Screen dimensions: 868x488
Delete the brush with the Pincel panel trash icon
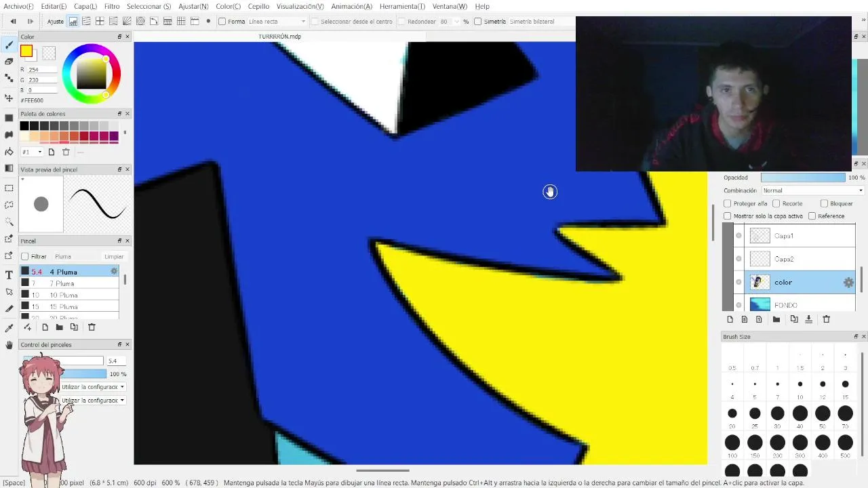pyautogui.click(x=92, y=327)
